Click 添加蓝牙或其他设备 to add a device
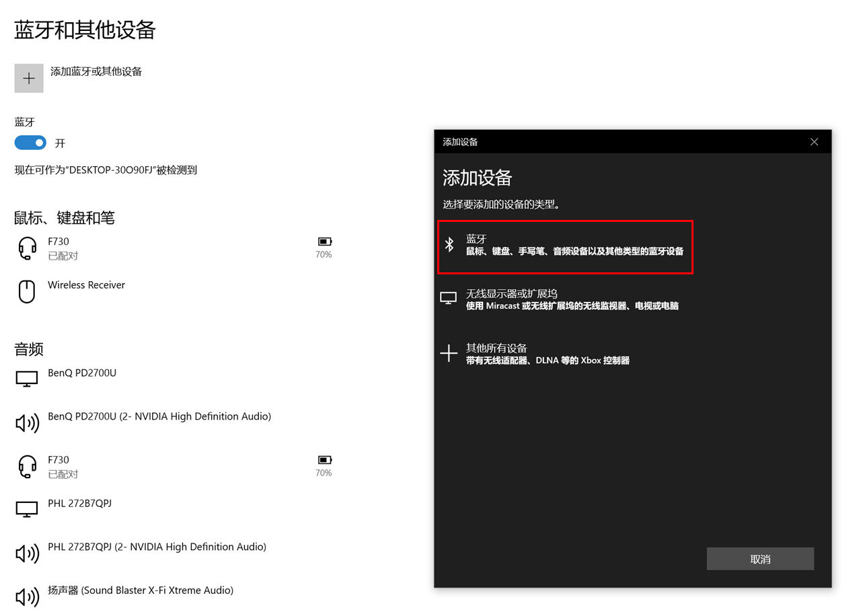Screen dimensions: 861x616 96,71
